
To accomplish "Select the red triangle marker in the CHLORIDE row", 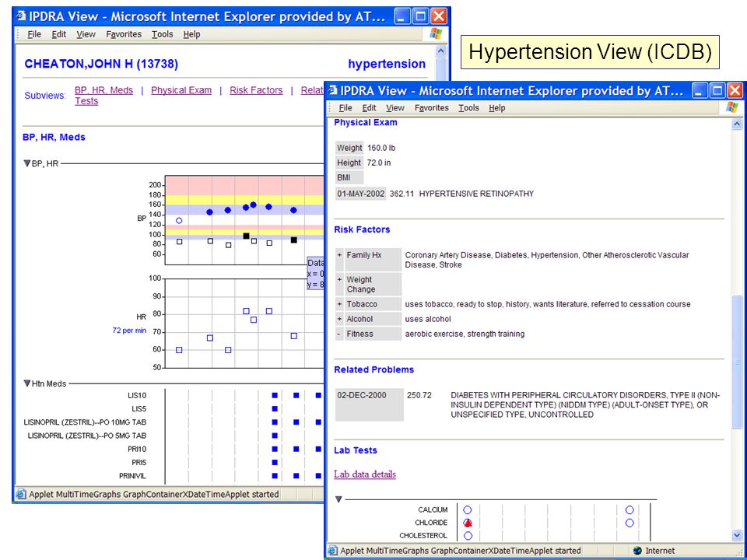I will 468,523.
